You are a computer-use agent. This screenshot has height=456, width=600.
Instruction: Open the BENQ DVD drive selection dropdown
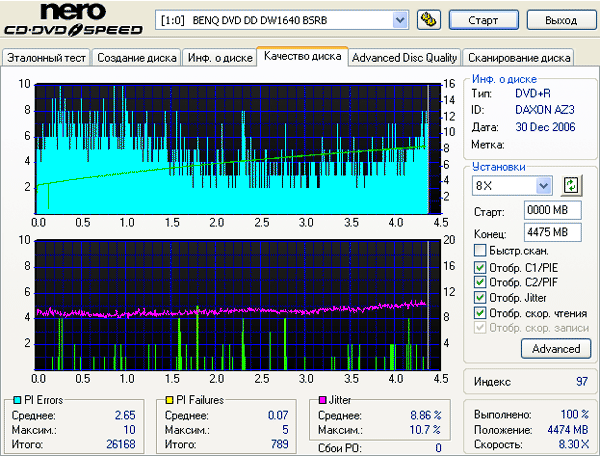point(400,20)
